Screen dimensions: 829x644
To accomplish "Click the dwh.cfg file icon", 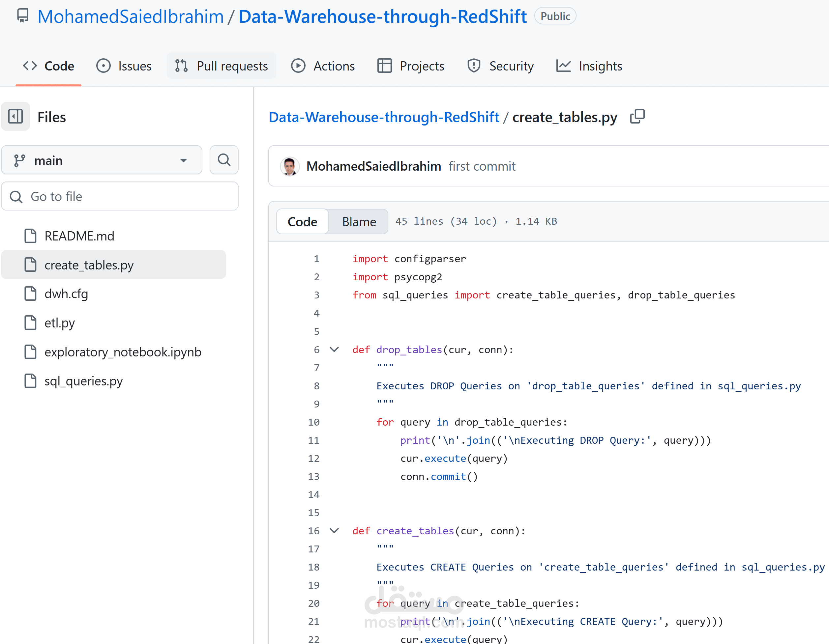I will point(30,294).
